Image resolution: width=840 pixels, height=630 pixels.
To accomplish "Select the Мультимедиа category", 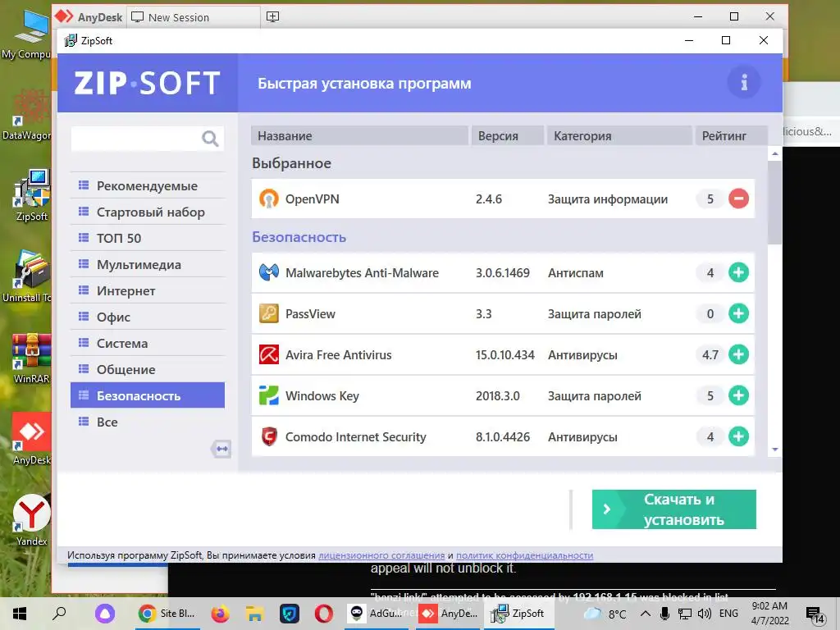I will [x=148, y=265].
